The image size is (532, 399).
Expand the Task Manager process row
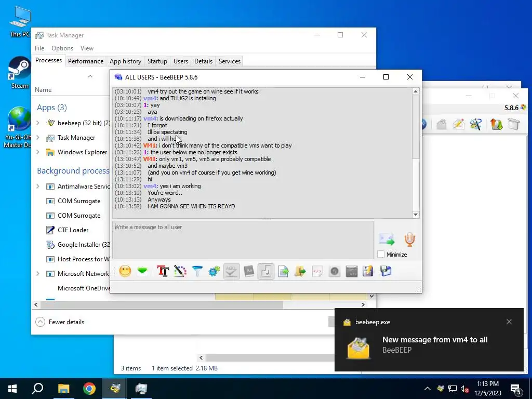[x=37, y=137]
